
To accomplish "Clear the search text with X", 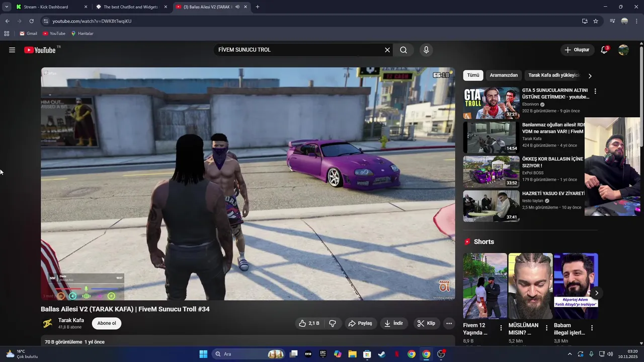I will pyautogui.click(x=387, y=50).
